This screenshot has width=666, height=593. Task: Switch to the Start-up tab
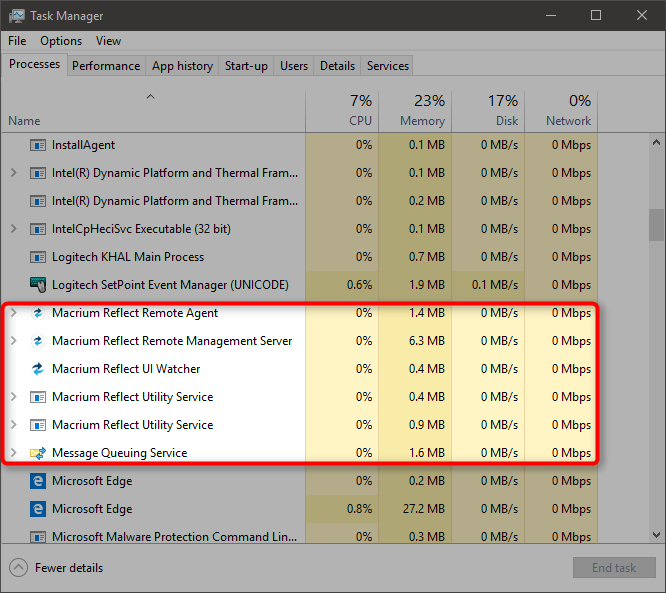246,66
